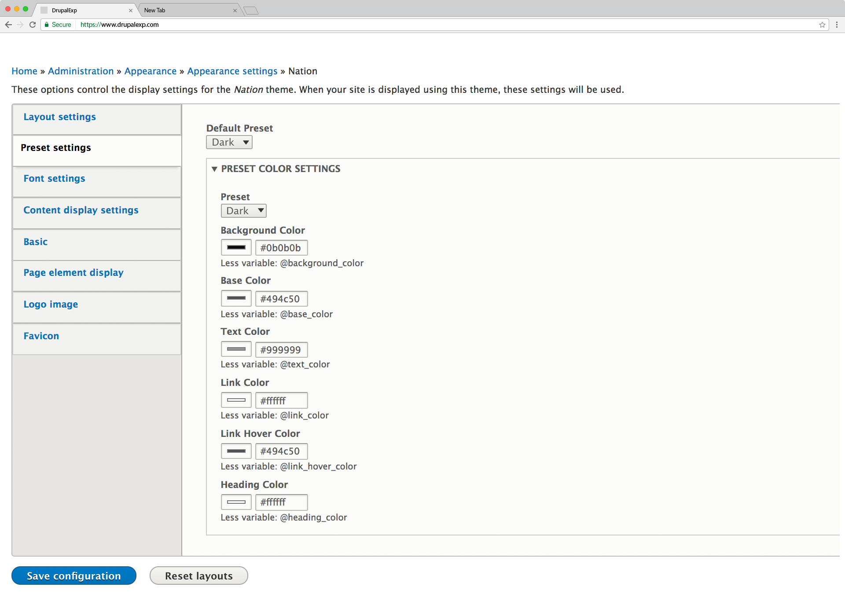This screenshot has height=616, width=845.
Task: Follow the Appearance settings breadcrumb link
Action: [x=232, y=71]
